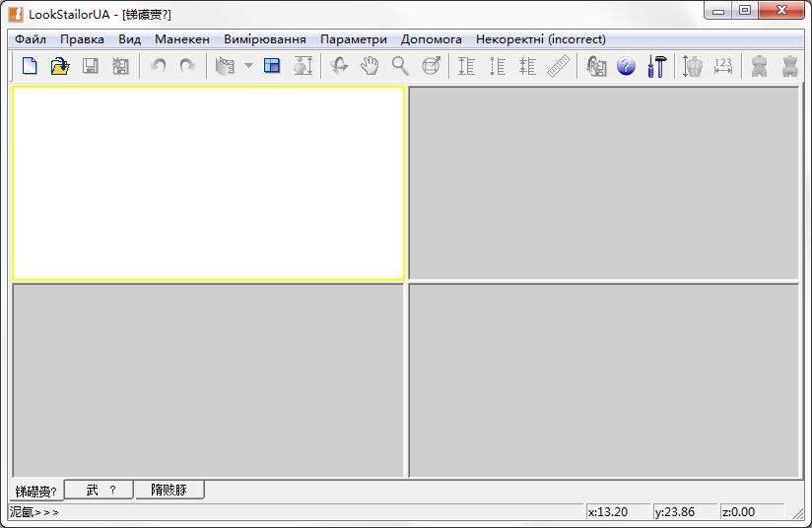Viewport: 812px width, 528px height.
Task: Open settings with hammer and screwdriver icon
Action: (x=656, y=66)
